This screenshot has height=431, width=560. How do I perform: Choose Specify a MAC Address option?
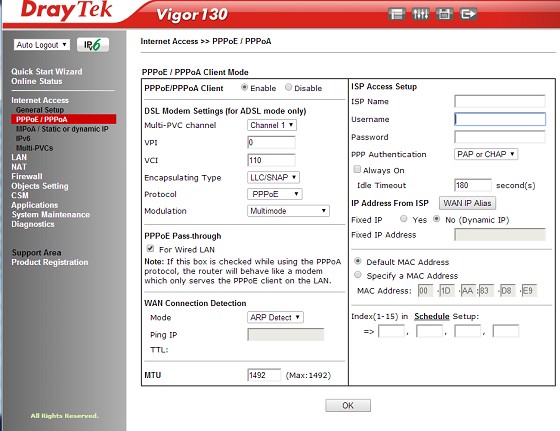tap(358, 275)
